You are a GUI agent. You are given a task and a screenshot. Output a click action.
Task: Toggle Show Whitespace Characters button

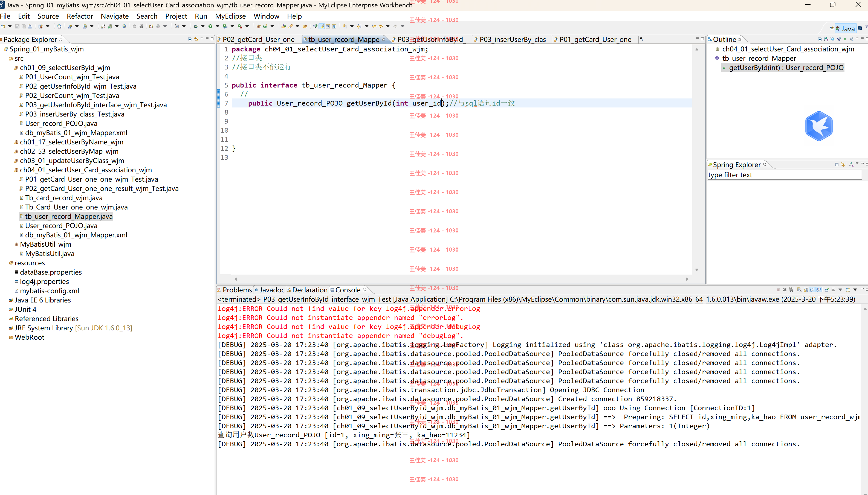pyautogui.click(x=334, y=27)
